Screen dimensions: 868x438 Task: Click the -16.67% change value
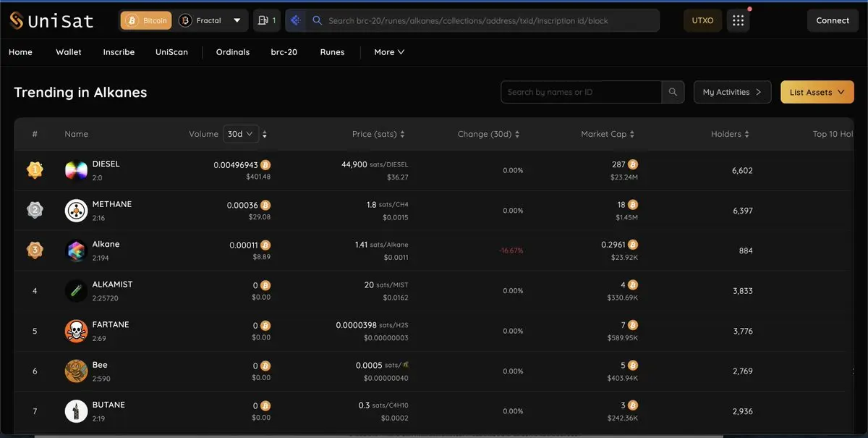pyautogui.click(x=511, y=250)
